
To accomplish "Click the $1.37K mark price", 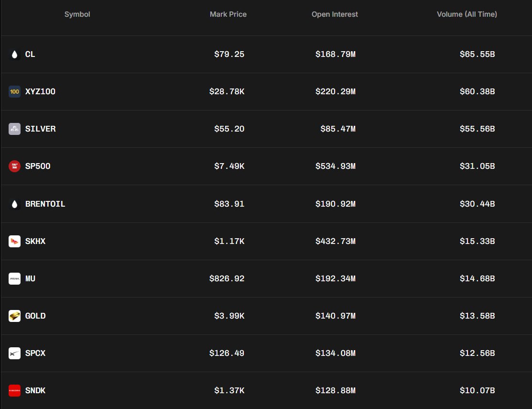I will click(x=229, y=391).
